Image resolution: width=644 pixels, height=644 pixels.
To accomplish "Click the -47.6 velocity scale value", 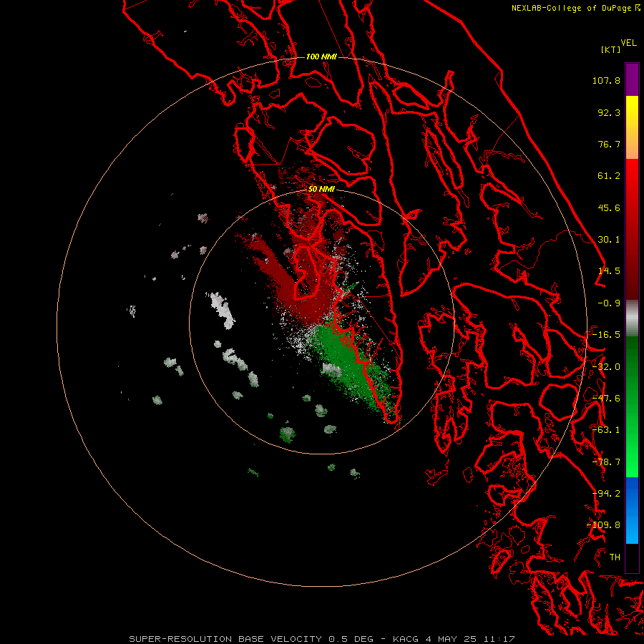I will [x=606, y=399].
